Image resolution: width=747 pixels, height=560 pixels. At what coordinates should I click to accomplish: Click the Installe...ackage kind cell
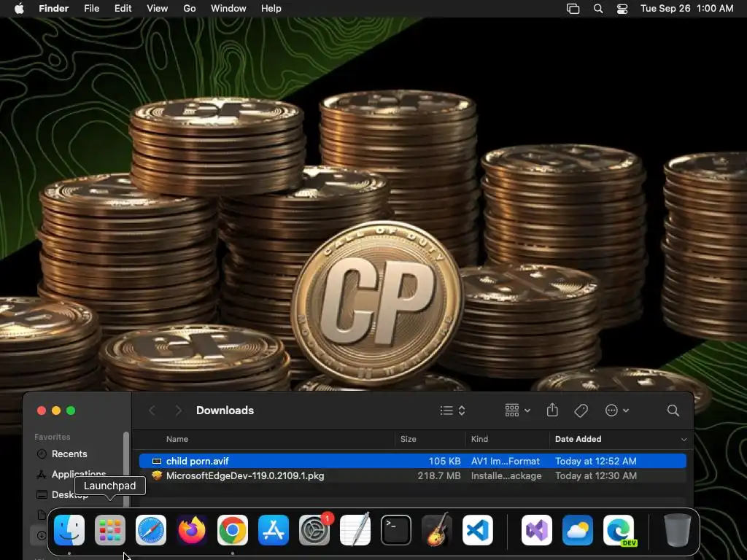506,475
